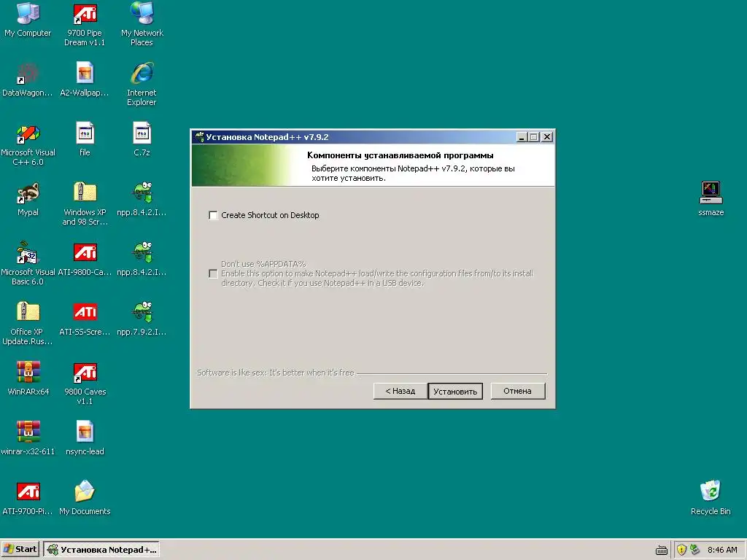Go back with the Назад button

point(400,391)
